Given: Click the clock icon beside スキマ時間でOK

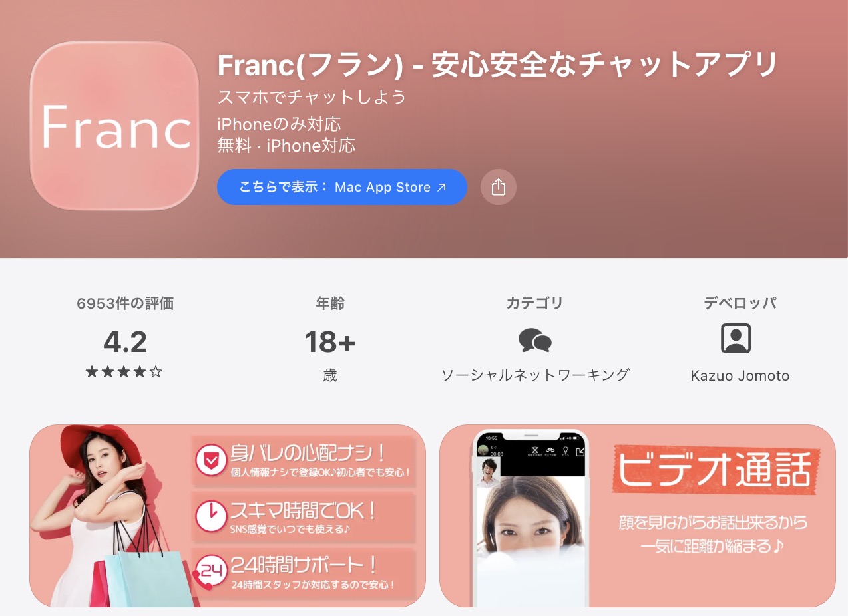Looking at the screenshot, I should pos(210,515).
